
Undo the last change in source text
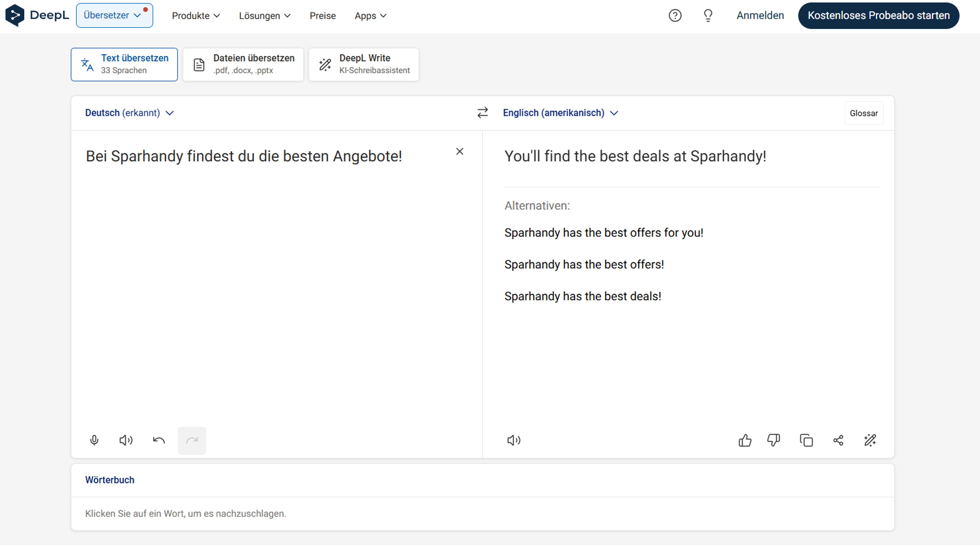point(159,440)
